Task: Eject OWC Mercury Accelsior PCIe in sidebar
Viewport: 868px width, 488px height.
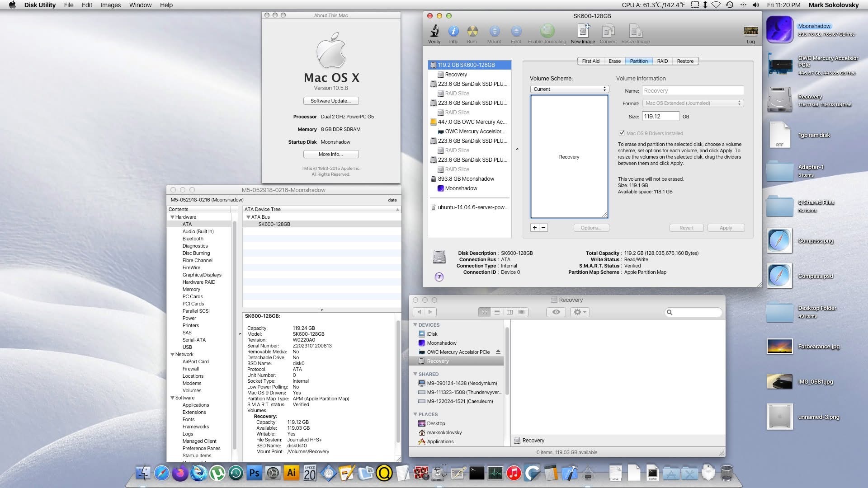Action: (x=498, y=352)
